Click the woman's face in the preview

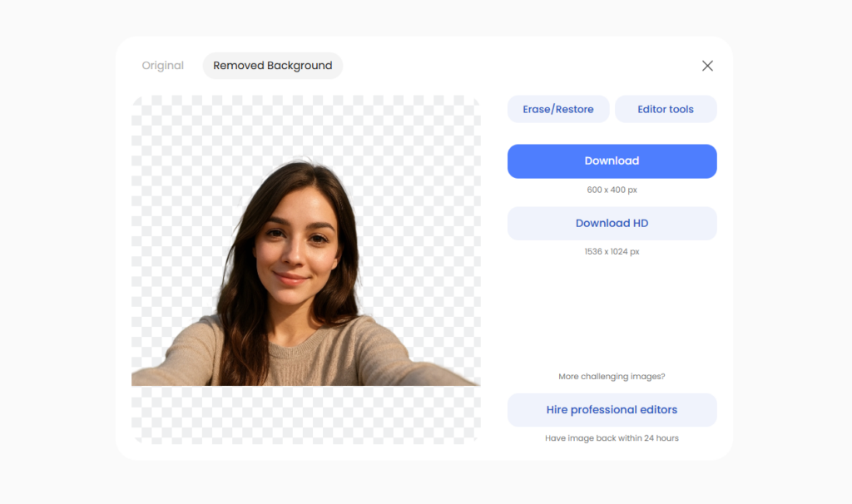pyautogui.click(x=296, y=245)
